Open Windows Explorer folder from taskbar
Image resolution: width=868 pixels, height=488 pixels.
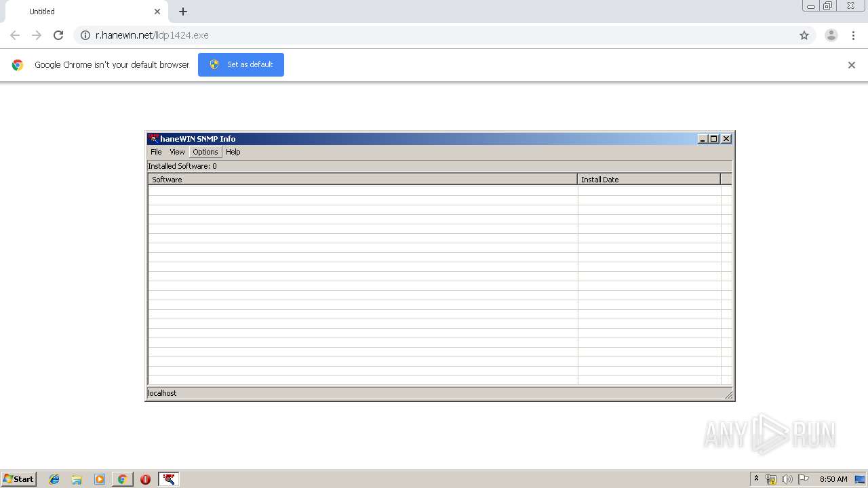[x=77, y=479]
